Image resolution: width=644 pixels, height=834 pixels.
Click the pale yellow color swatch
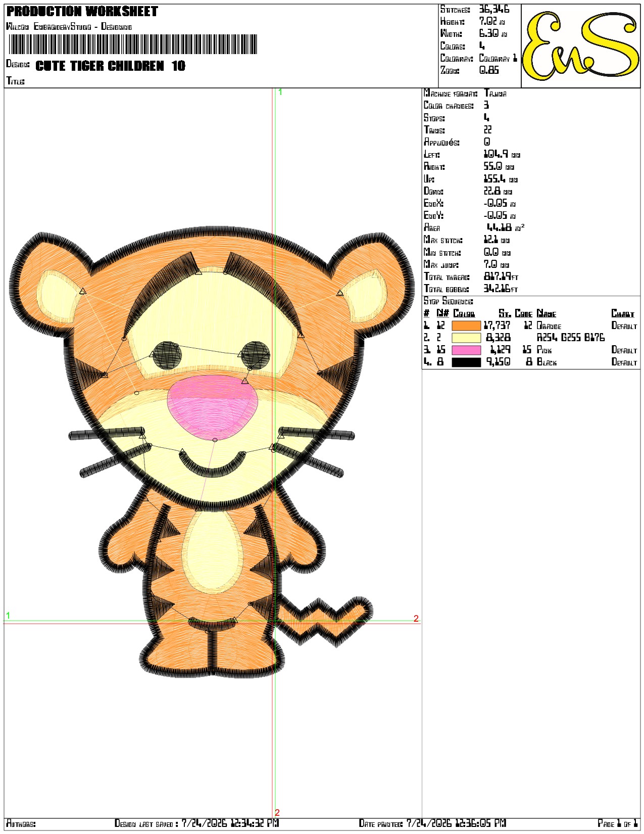pyautogui.click(x=466, y=338)
